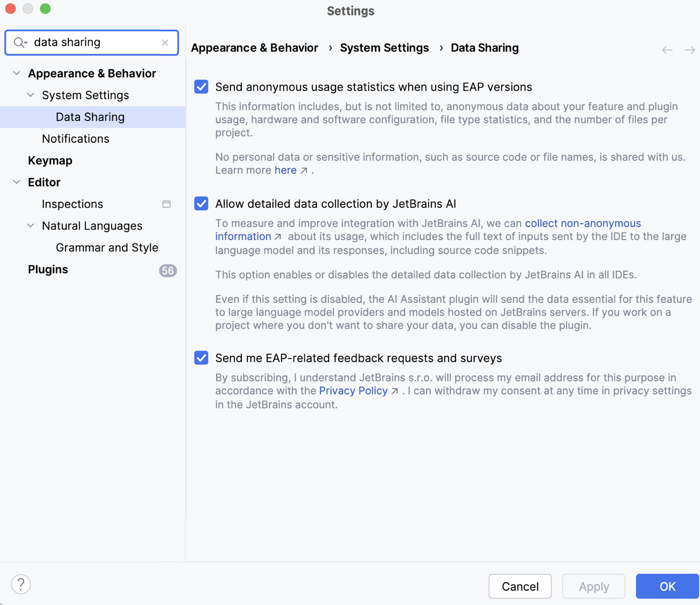The image size is (700, 605).
Task: Confirm settings with the OK button
Action: tap(667, 586)
